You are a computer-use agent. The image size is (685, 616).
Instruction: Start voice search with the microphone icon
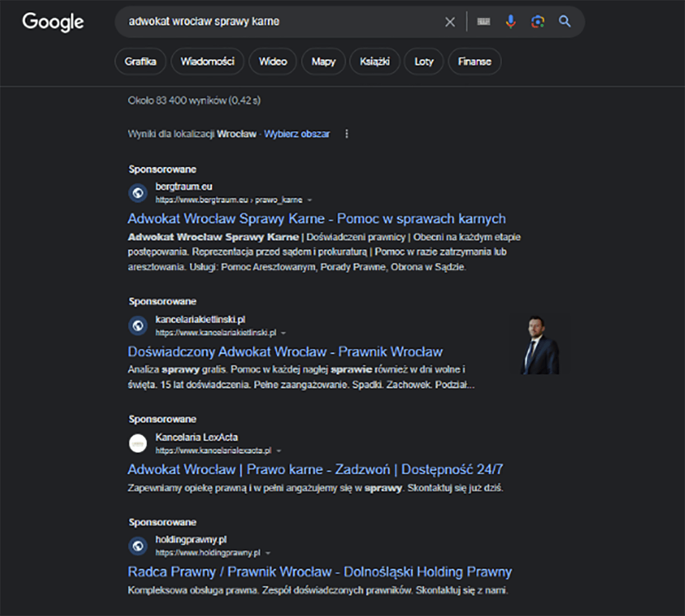pos(511,22)
